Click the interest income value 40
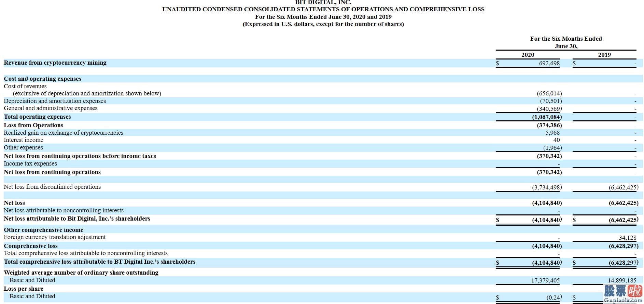The height and width of the screenshot is (304, 644). coord(557,140)
